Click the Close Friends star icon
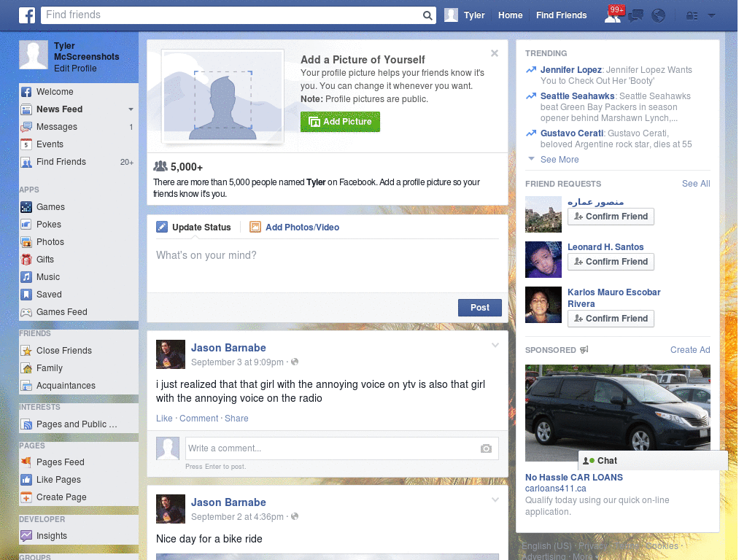The image size is (747, 560). coord(26,351)
